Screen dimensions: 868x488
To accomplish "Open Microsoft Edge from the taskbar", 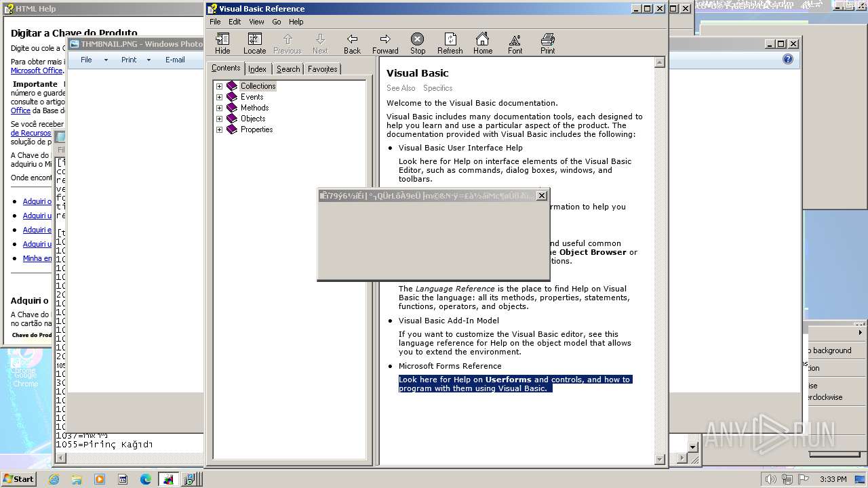I will coord(146,479).
